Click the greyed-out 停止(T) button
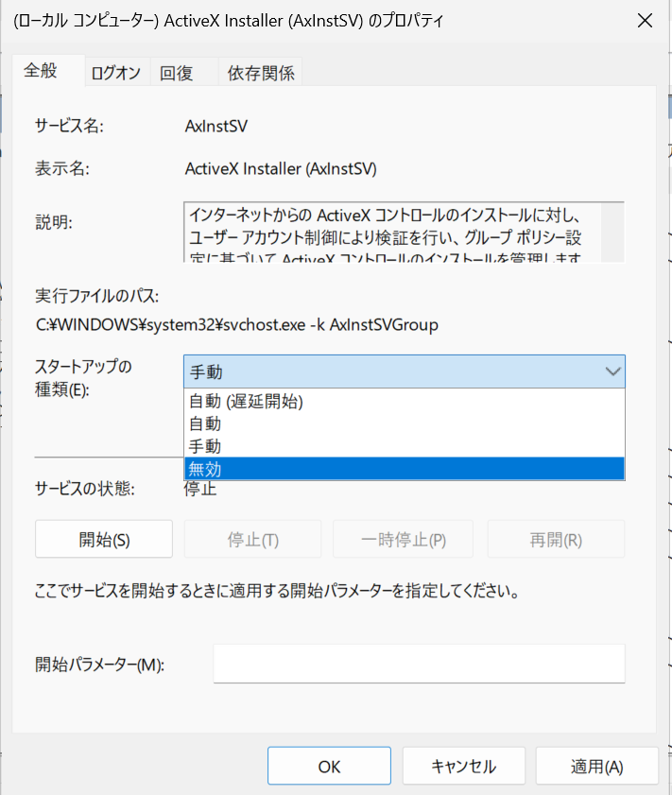672x795 pixels. pos(252,539)
